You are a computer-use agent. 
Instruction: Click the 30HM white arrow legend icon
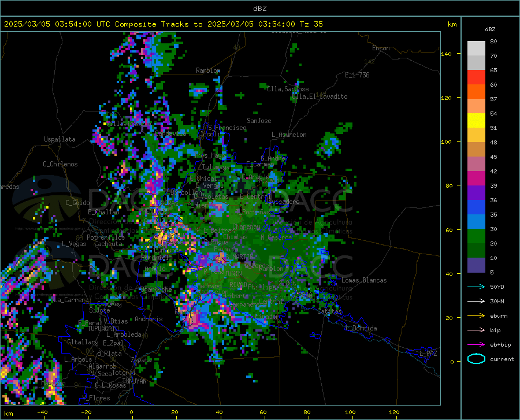tap(476, 301)
